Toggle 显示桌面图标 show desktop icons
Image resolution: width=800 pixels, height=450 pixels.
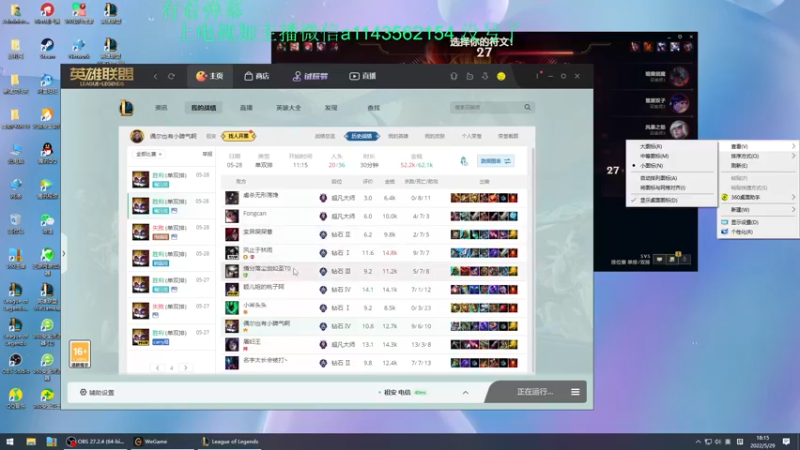671,200
